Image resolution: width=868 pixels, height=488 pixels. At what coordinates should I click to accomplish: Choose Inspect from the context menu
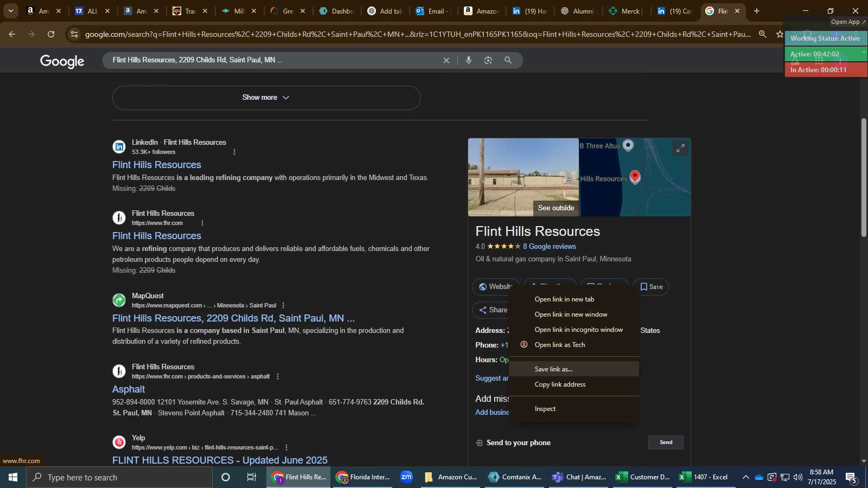(x=574, y=409)
